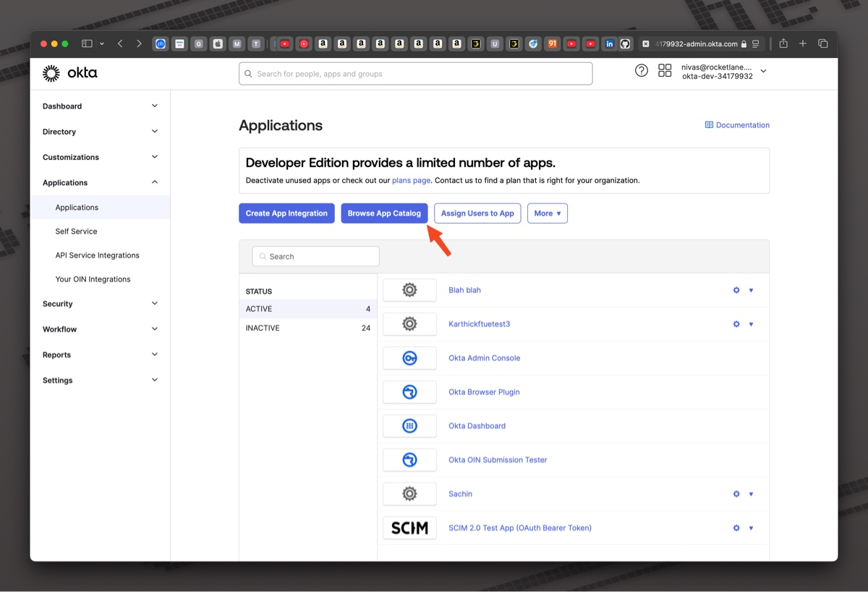Show the Safari tab overview icon
Image resolution: width=868 pixels, height=592 pixels.
(822, 44)
